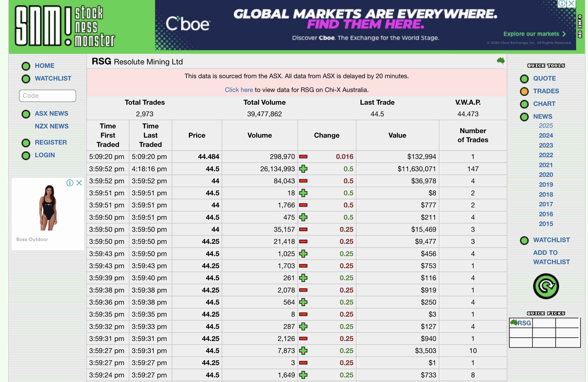Click the Boss Outdoor swimsuit ad image
The image size is (588, 382).
48,208
